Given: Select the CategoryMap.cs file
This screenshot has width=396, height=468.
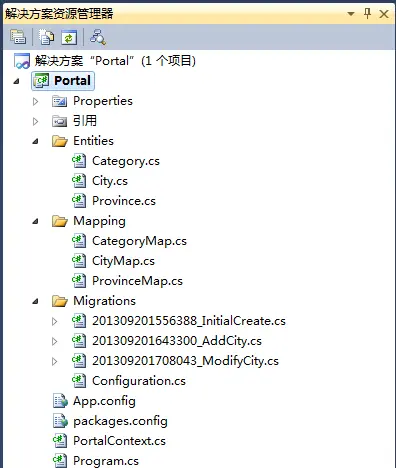Looking at the screenshot, I should [139, 241].
